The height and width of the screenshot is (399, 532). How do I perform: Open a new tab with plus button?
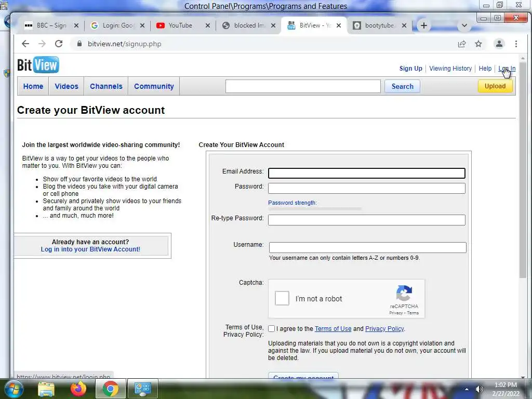424,25
